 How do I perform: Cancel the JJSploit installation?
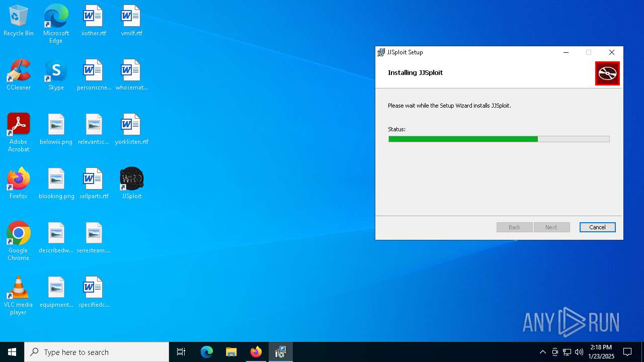point(597,227)
